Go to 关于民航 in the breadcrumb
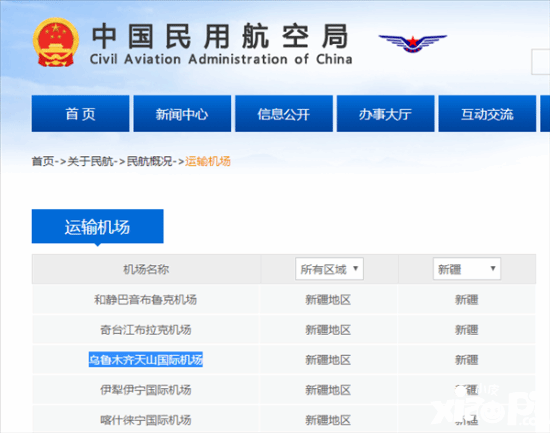550x433 pixels. pyautogui.click(x=90, y=161)
